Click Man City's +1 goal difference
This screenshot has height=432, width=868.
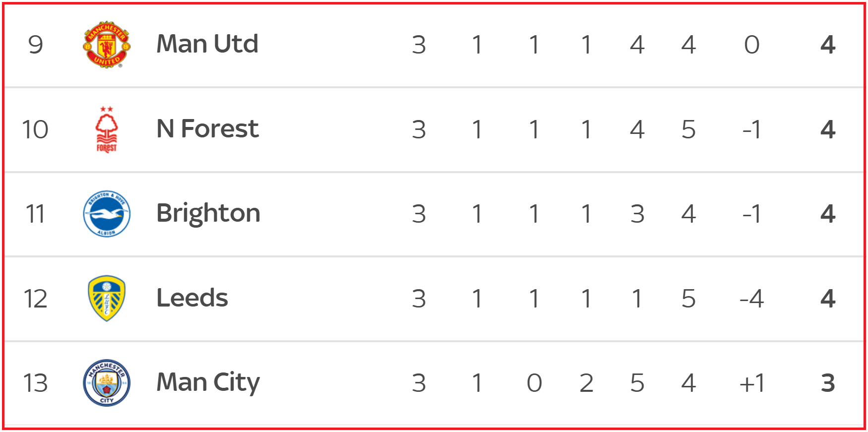coord(752,383)
